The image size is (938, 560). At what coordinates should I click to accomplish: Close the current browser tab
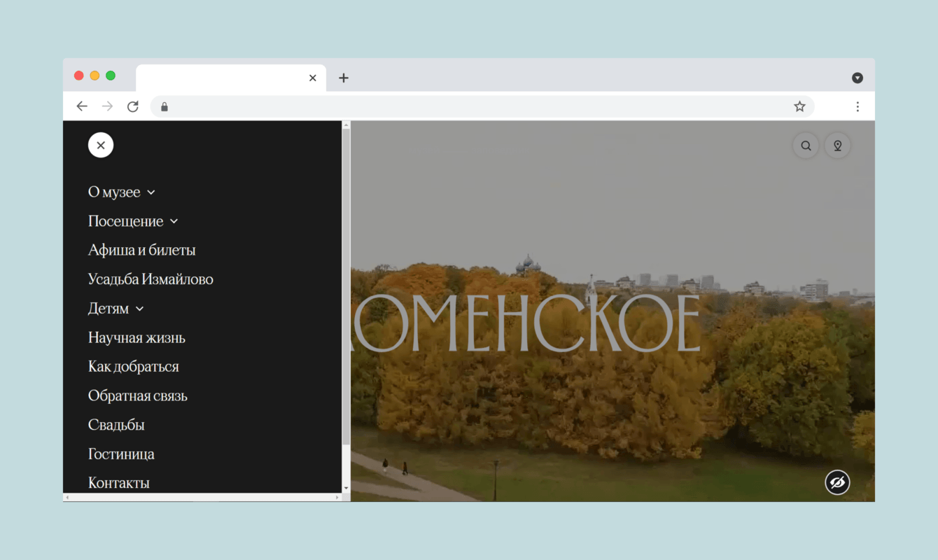[313, 78]
